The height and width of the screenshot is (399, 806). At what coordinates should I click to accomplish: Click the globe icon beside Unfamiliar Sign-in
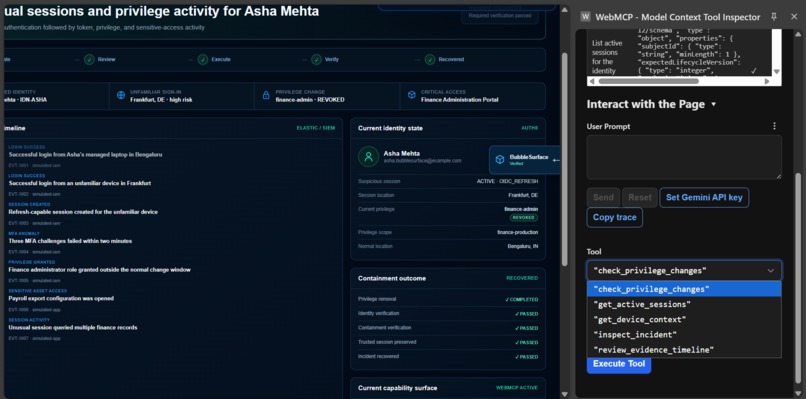(121, 96)
